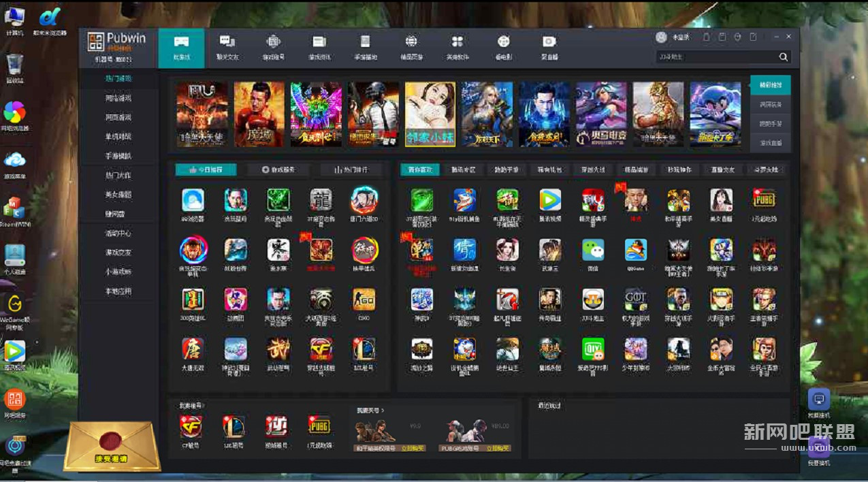Launch 大唐无双 with the 唐 icon
Image resolution: width=868 pixels, height=482 pixels.
pos(193,349)
